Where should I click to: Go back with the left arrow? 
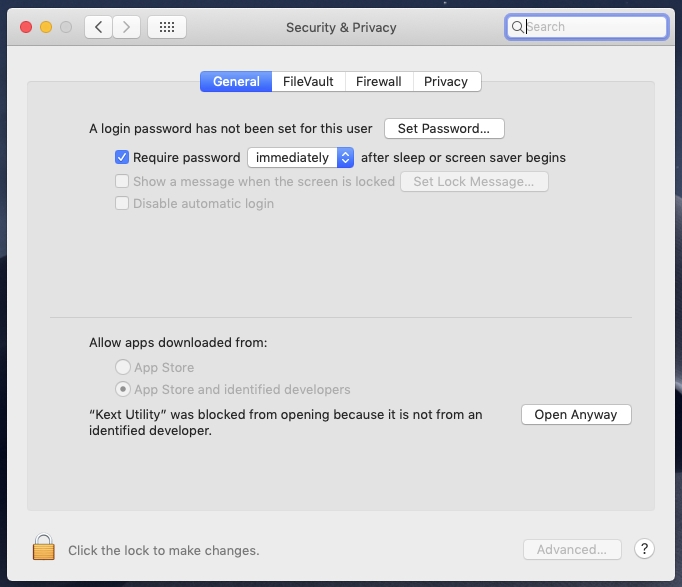click(98, 27)
